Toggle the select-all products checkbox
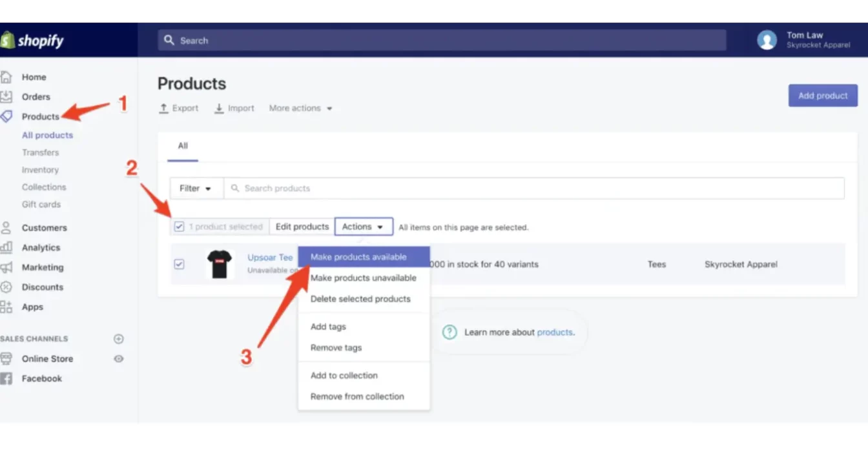868x461 pixels. (x=179, y=227)
